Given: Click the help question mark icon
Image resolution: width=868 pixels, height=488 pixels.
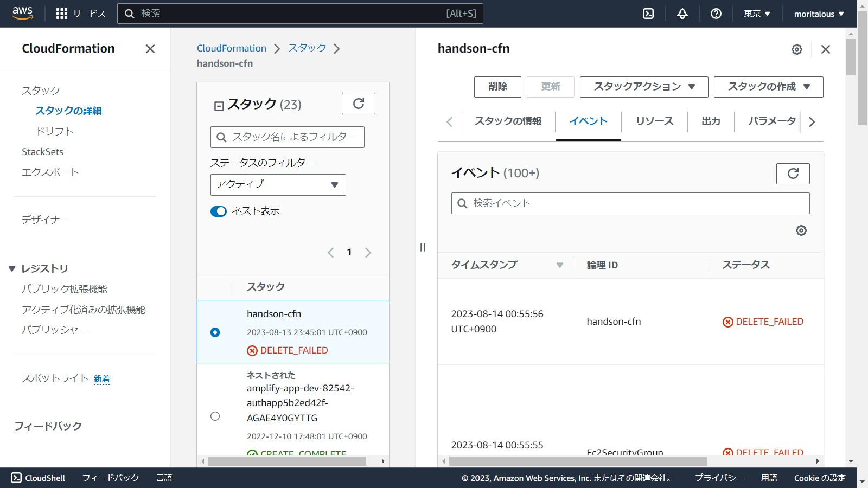Looking at the screenshot, I should coord(716,14).
